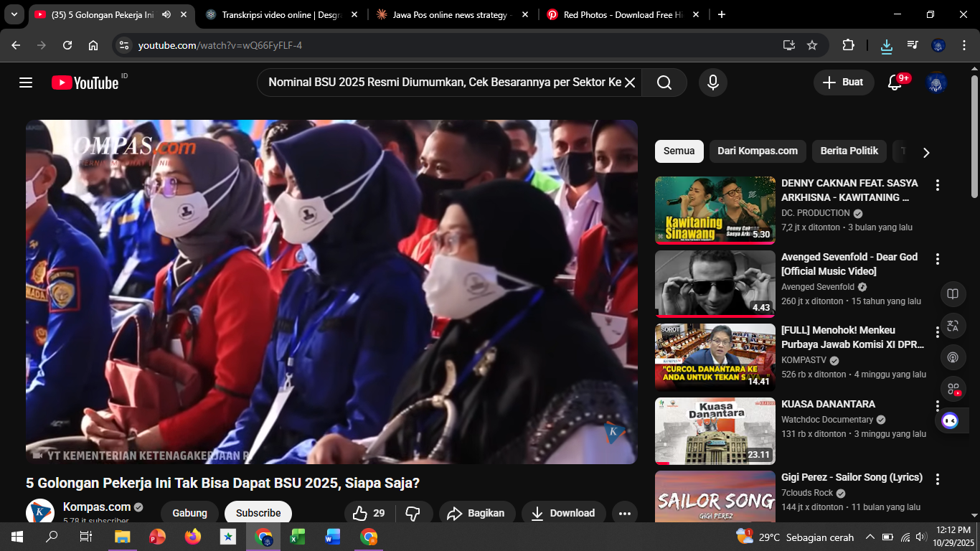Open options for Denny Caknan video
This screenshot has width=980, height=551.
pos(937,185)
